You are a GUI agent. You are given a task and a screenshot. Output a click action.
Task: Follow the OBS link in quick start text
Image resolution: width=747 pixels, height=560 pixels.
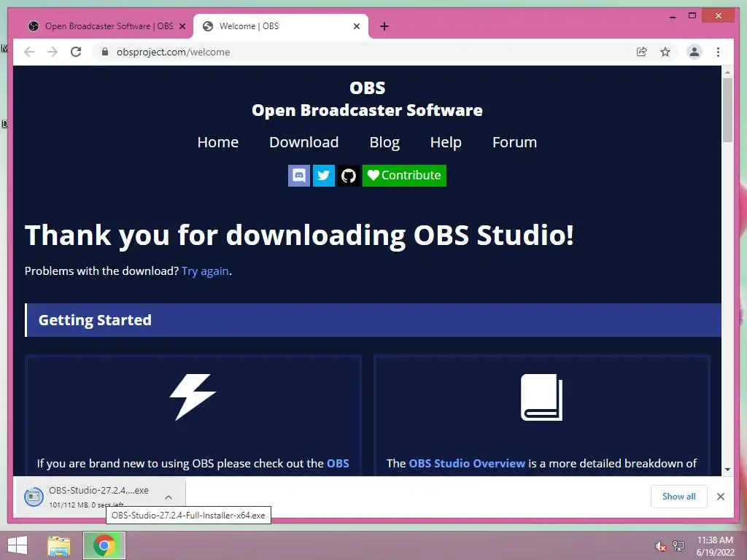[338, 463]
